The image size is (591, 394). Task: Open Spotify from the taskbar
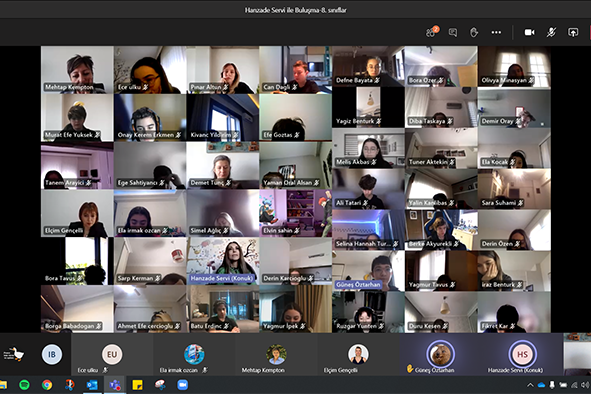coord(24,385)
